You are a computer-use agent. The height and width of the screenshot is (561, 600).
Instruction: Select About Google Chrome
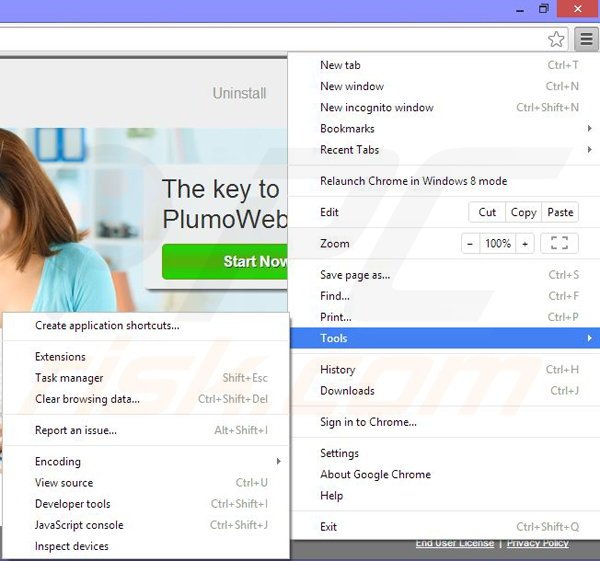(445, 474)
